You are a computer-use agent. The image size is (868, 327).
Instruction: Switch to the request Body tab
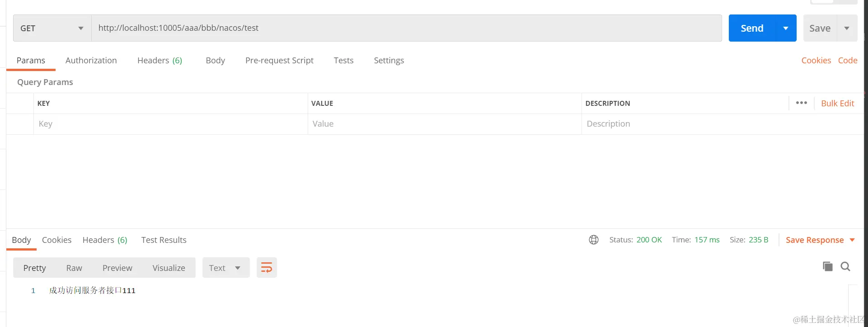[x=215, y=60]
